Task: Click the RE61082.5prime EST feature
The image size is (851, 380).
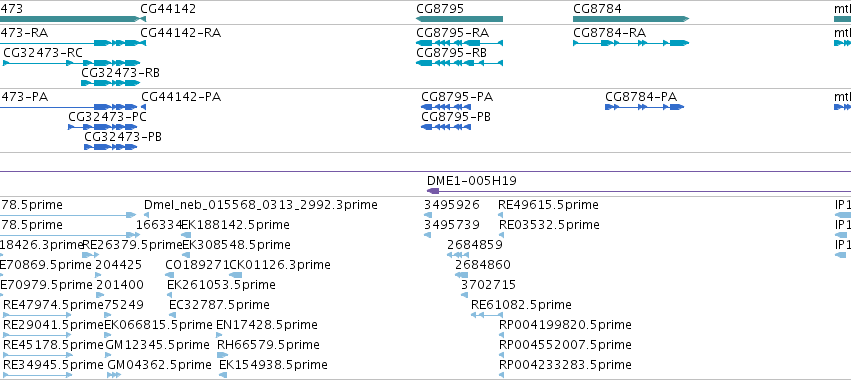Action: [x=484, y=315]
